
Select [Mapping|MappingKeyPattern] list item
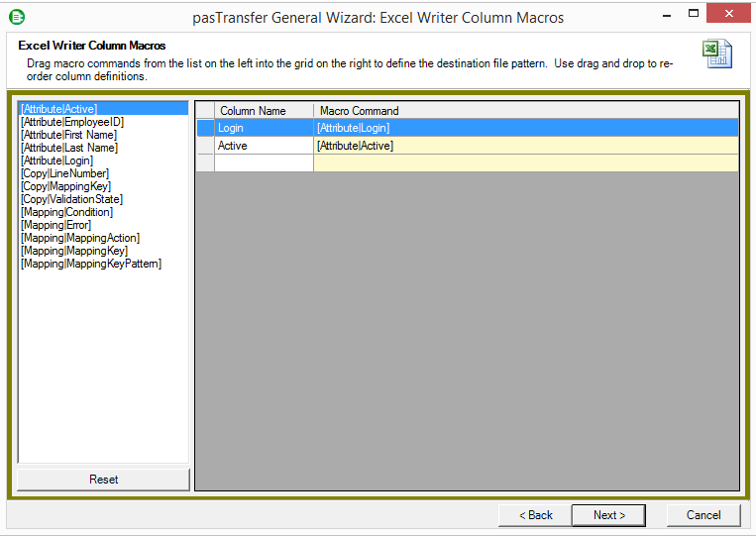90,264
